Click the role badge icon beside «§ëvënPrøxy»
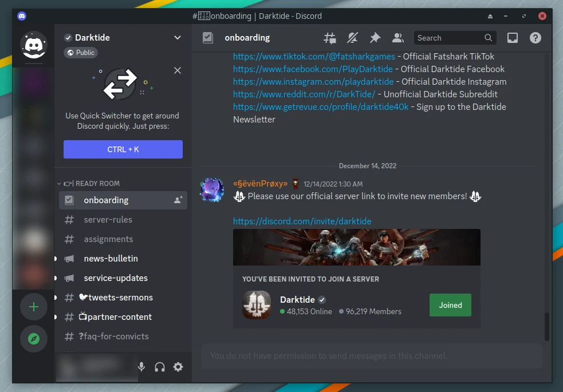 [x=296, y=184]
